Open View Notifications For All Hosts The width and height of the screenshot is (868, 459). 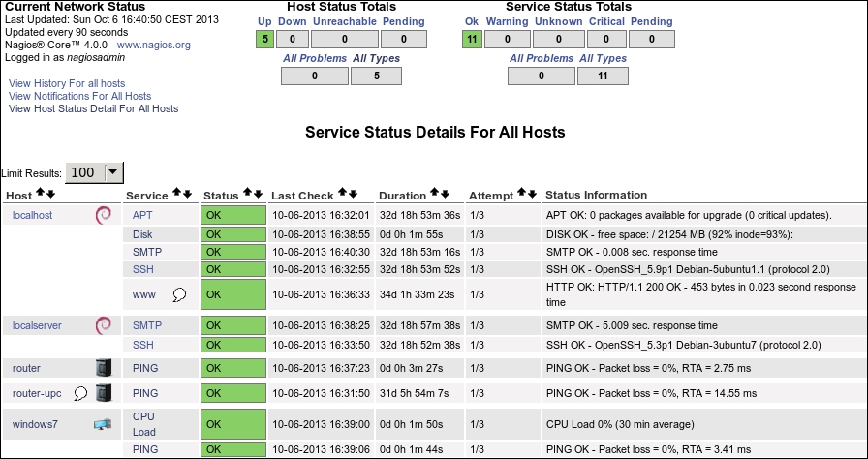[79, 97]
